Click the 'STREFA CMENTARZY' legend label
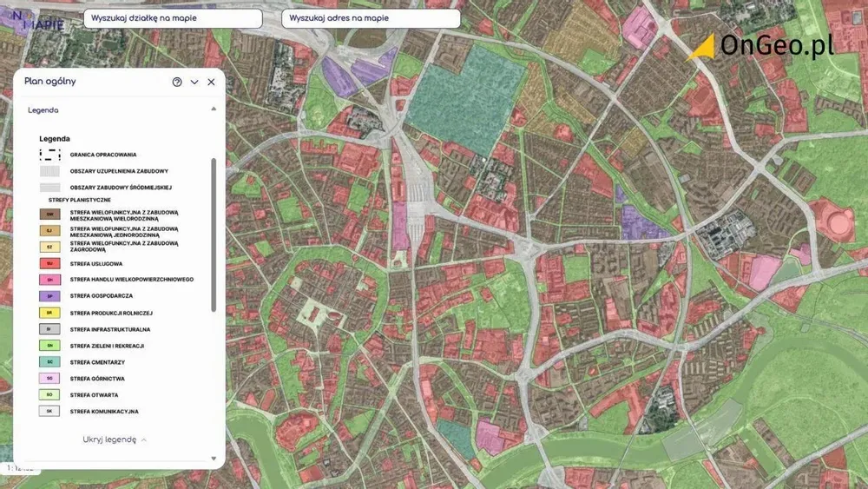The height and width of the screenshot is (489, 868). [97, 363]
